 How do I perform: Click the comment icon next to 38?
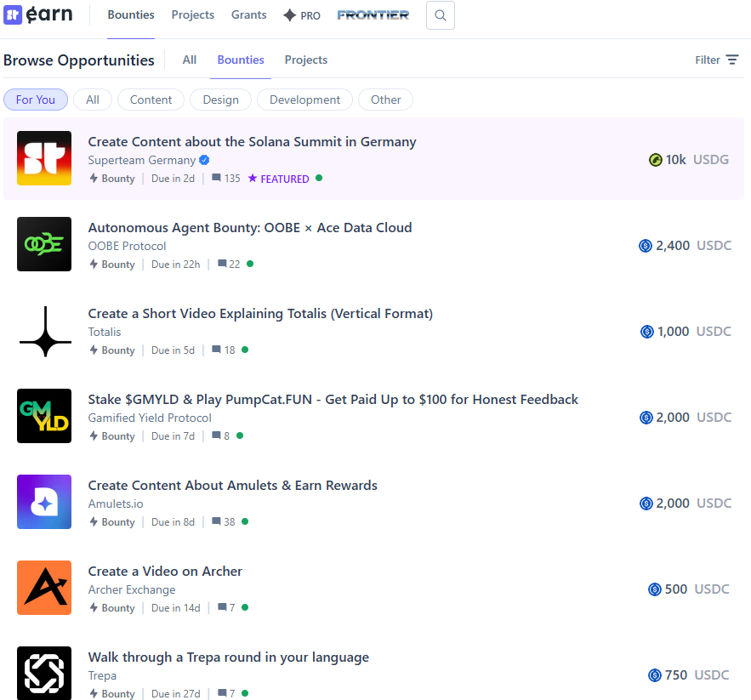[x=217, y=521]
